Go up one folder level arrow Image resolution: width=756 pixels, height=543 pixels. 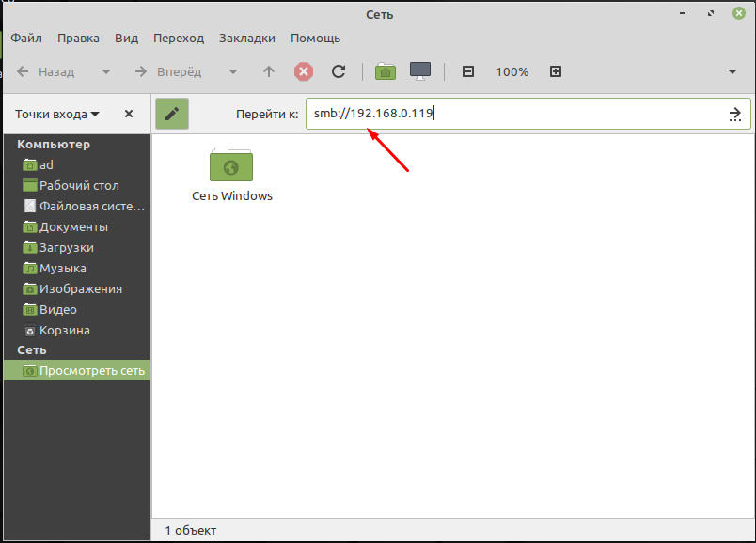(x=269, y=72)
